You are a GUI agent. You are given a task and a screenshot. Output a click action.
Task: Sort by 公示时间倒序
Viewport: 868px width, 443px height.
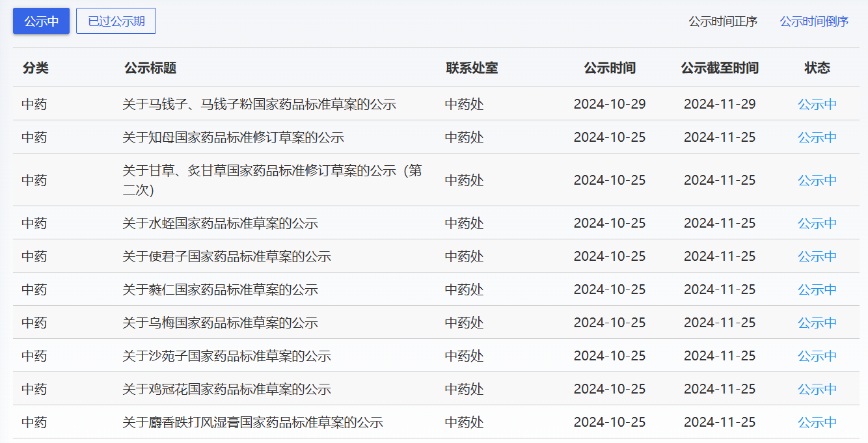[814, 21]
